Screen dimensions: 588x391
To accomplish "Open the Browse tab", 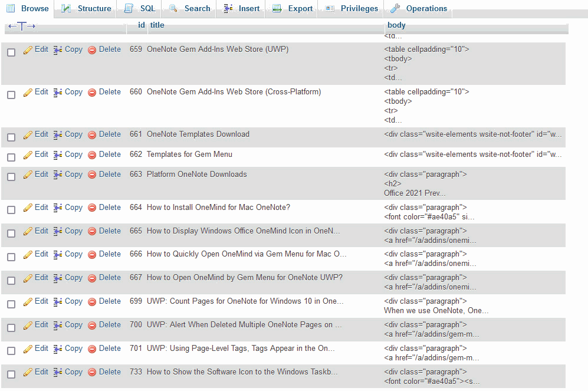I will (x=28, y=8).
